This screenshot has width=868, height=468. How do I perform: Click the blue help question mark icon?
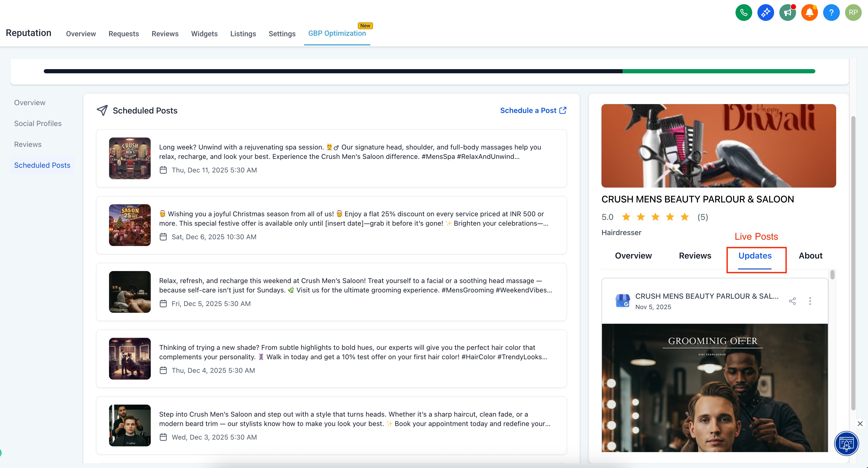coord(831,13)
